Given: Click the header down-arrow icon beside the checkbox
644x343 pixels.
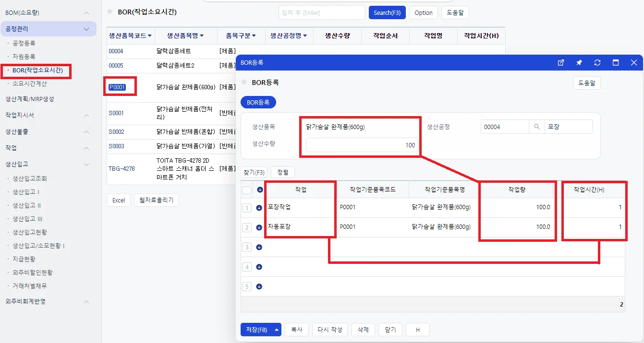Looking at the screenshot, I should click(x=260, y=189).
